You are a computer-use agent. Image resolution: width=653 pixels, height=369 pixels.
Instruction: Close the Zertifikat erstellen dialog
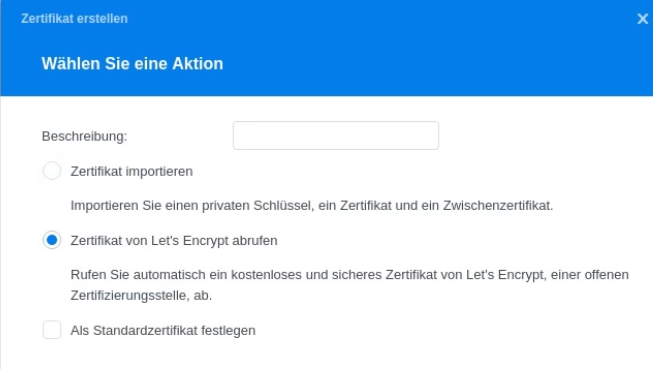[643, 19]
